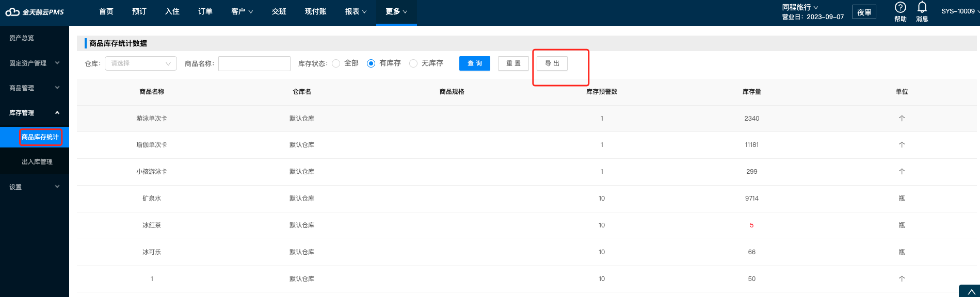980x297 pixels.
Task: Expand the 报表 menu
Action: pos(356,11)
